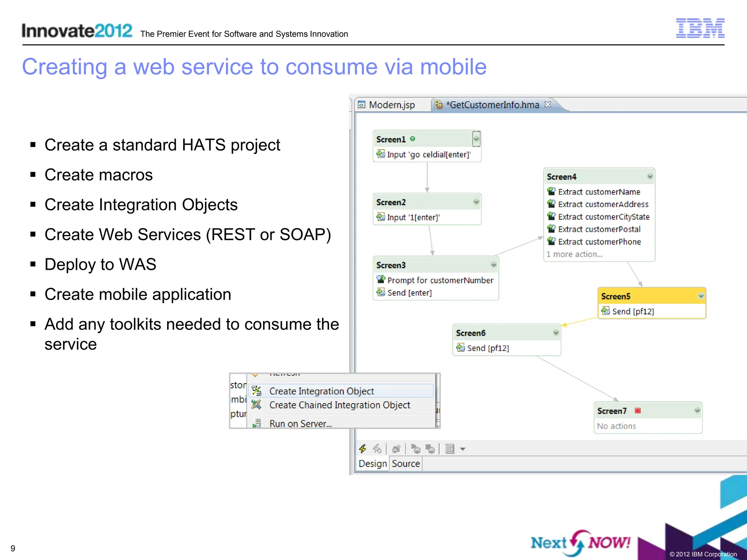Click the grayed lightning bolt with X icon
The height and width of the screenshot is (560, 747).
[377, 449]
